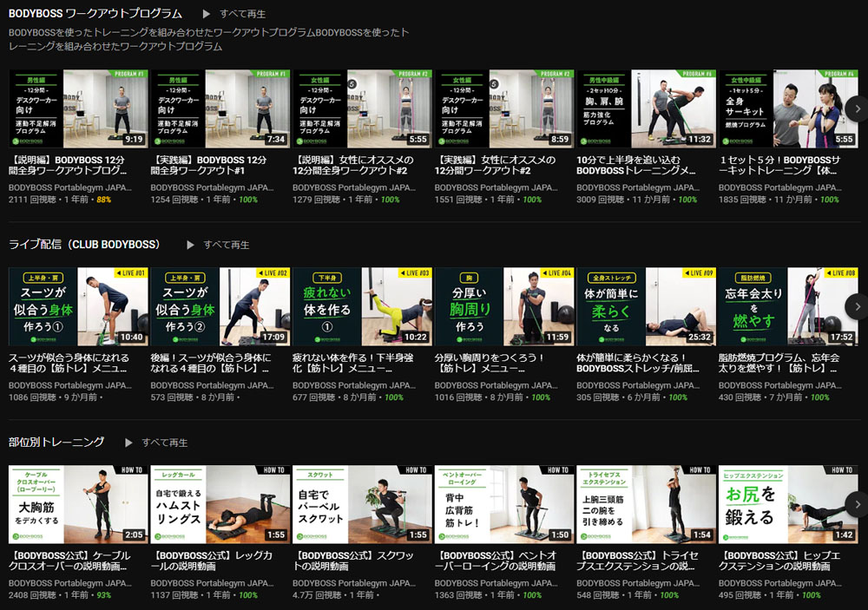868x610 pixels.
Task: Open the ハムストリングス leg curl thumbnail
Action: coord(220,504)
